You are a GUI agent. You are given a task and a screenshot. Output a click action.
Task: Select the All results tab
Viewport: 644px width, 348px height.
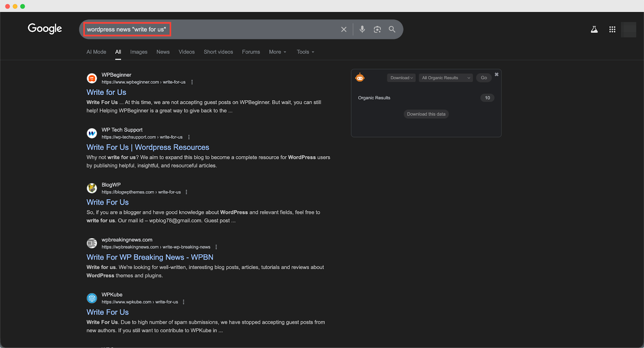pyautogui.click(x=118, y=52)
